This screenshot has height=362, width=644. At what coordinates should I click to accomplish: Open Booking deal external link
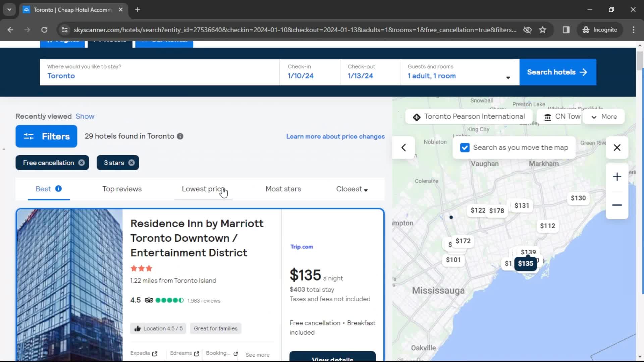tap(222, 353)
